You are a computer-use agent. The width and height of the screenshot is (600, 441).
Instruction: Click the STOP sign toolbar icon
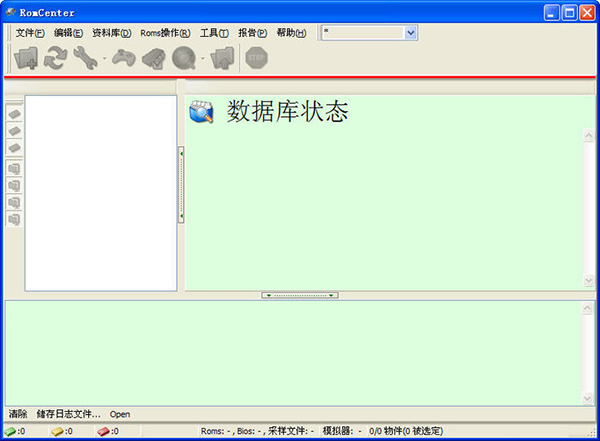coord(256,58)
